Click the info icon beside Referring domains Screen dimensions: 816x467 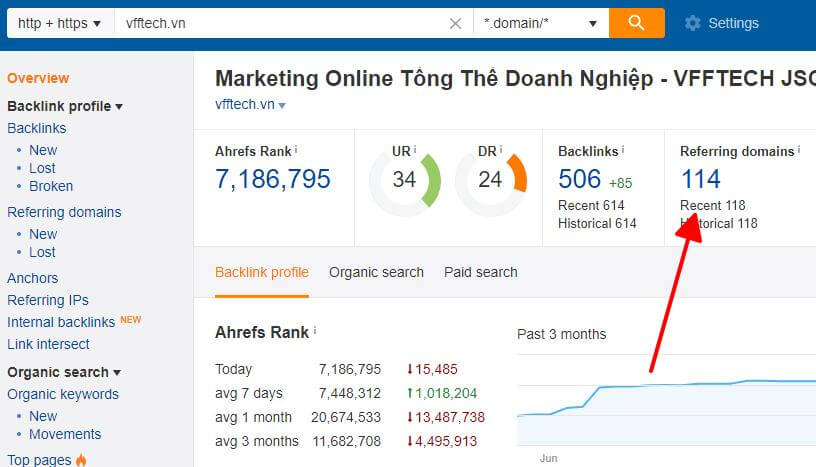point(800,150)
